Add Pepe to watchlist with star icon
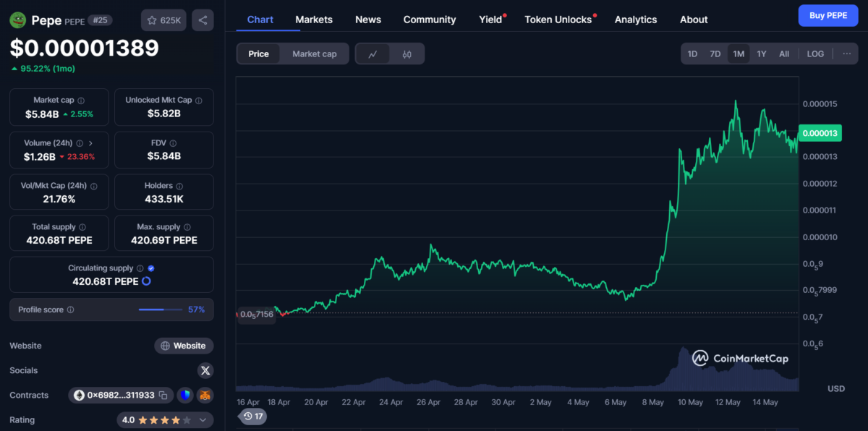868x431 pixels. [164, 20]
